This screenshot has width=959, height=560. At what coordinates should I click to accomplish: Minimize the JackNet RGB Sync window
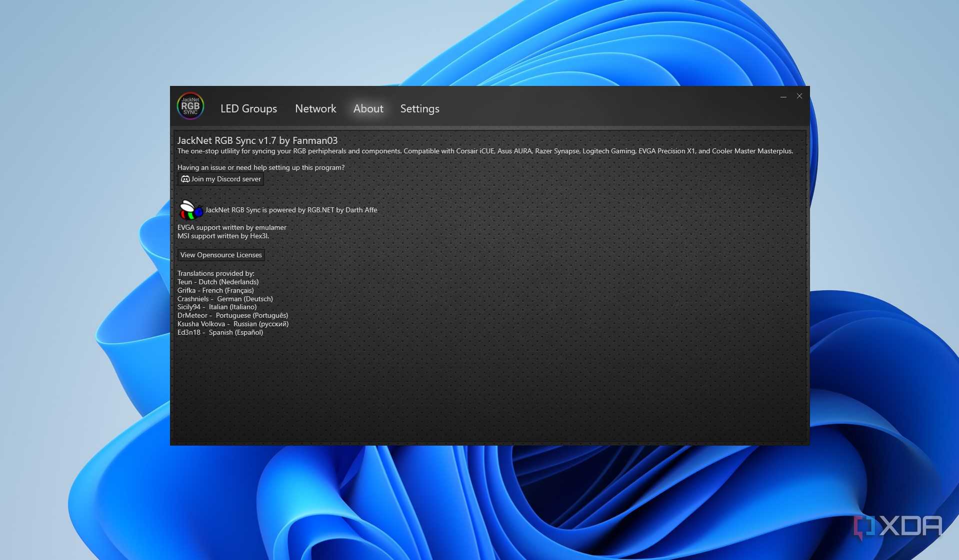click(x=783, y=96)
